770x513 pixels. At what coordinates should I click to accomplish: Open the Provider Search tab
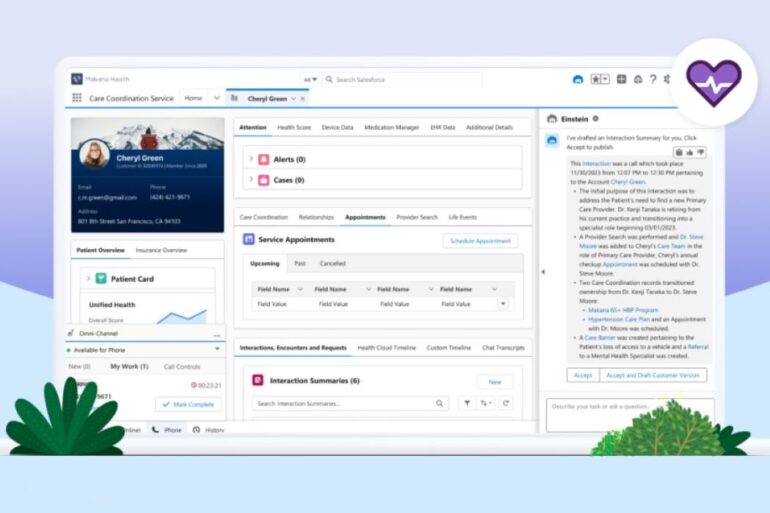coord(415,217)
